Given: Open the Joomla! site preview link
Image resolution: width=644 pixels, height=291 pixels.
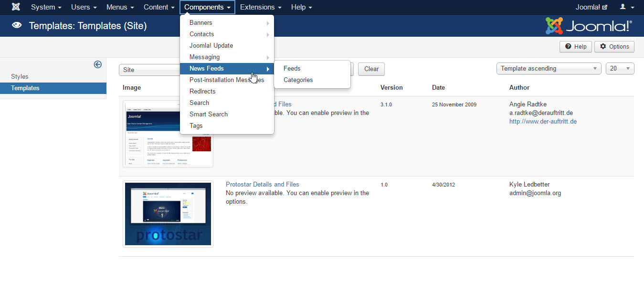Looking at the screenshot, I should tap(591, 7).
